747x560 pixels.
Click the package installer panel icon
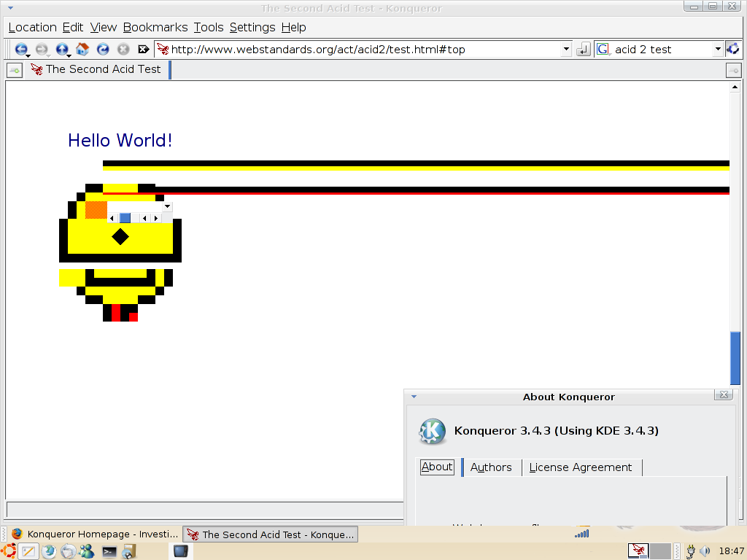[x=128, y=551]
